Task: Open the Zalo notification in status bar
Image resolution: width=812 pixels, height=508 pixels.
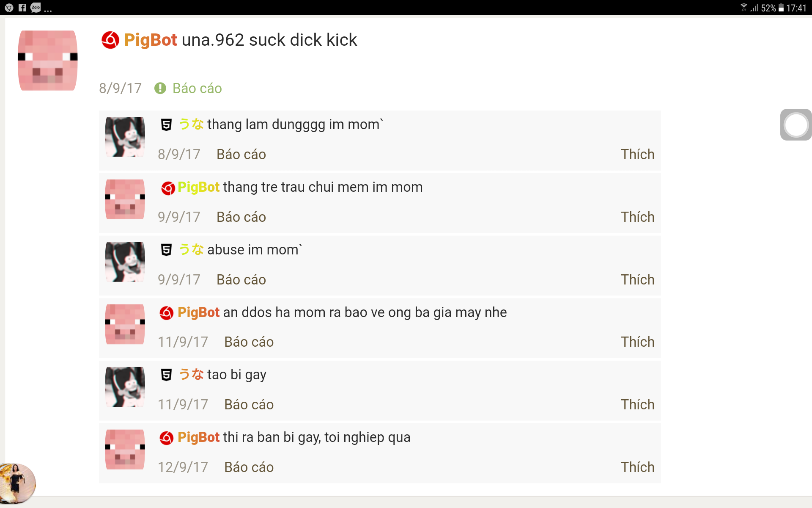Action: coord(36,8)
